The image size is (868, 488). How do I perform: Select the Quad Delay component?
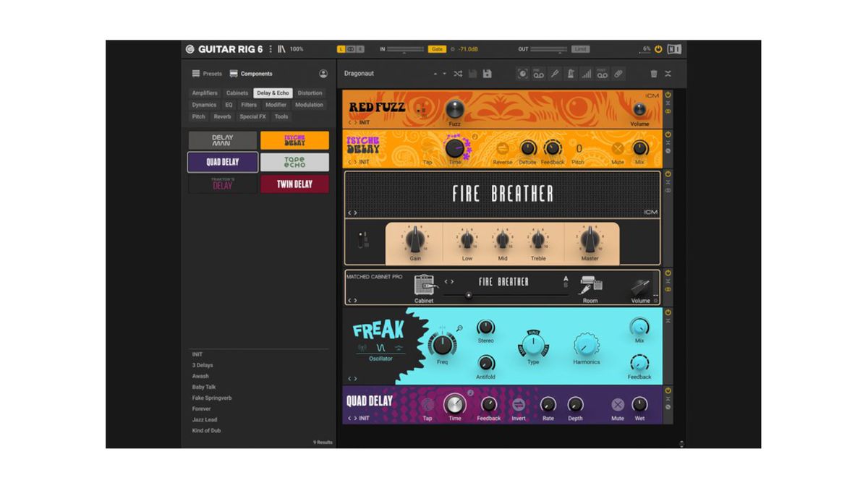221,162
